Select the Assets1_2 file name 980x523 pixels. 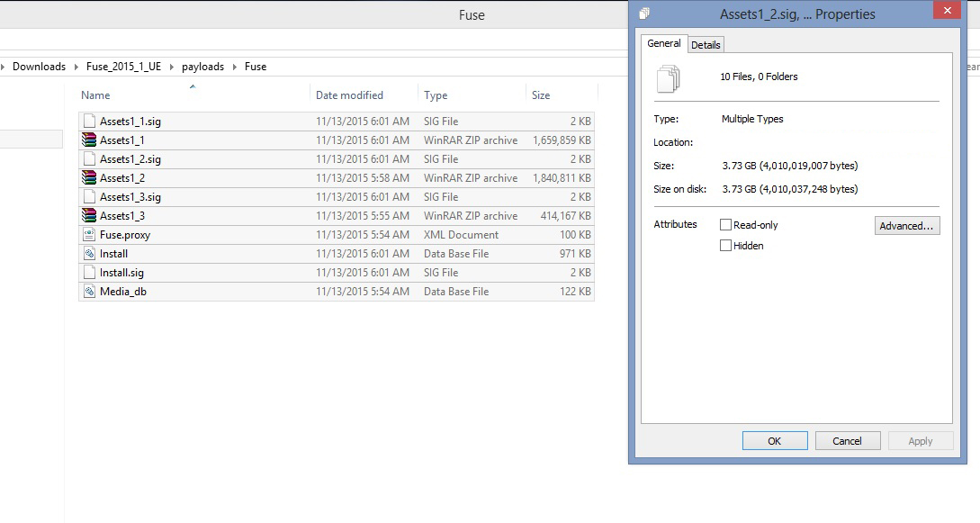coord(121,177)
